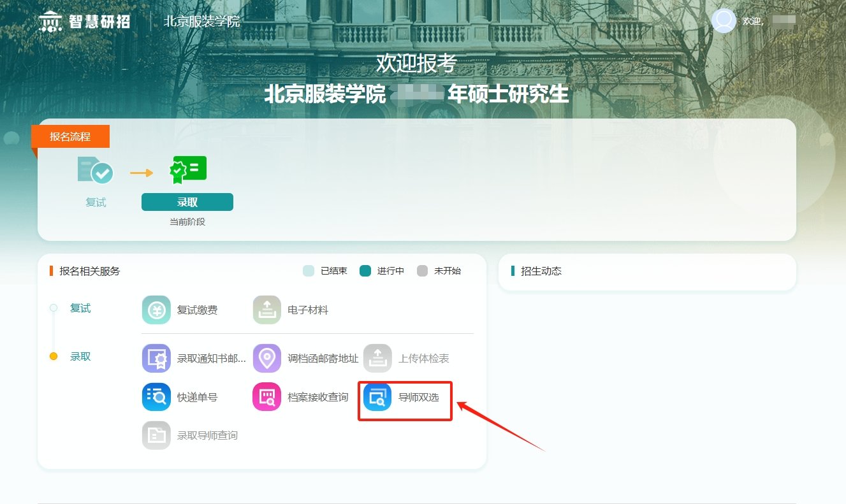Open the 导师双选 blue icon
Image resolution: width=846 pixels, height=504 pixels.
[x=377, y=397]
